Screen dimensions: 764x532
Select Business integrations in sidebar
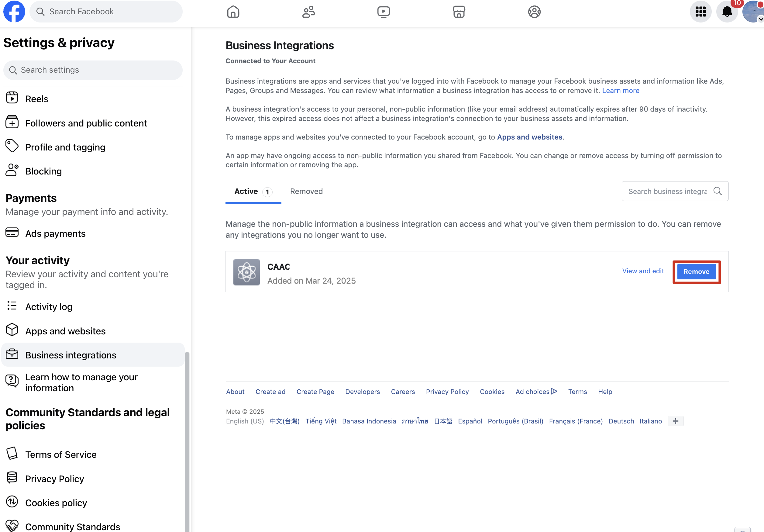click(93, 355)
